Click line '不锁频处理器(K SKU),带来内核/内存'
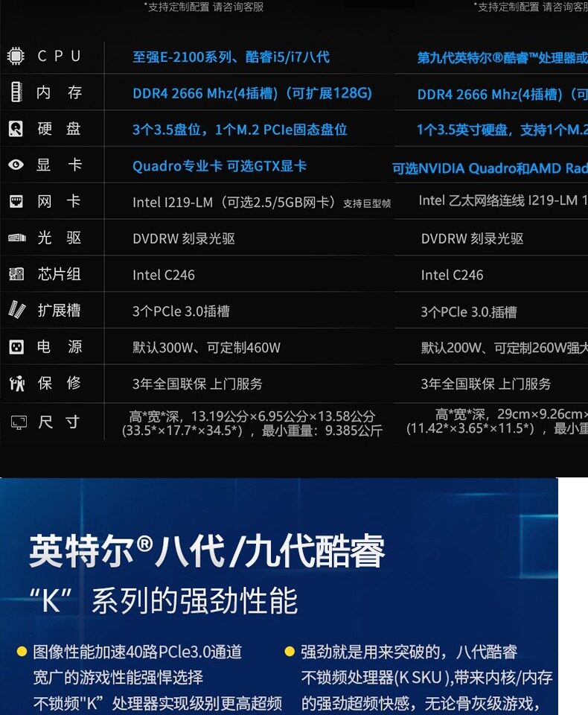This screenshot has height=715, width=588. coord(427,677)
